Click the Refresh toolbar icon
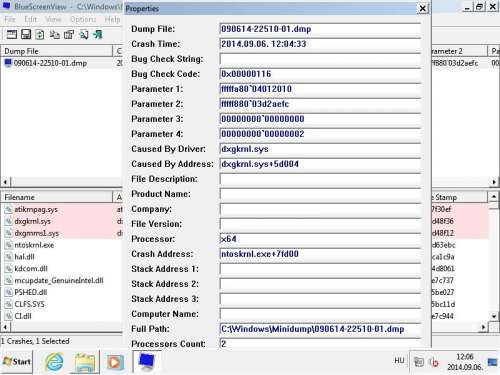The height and width of the screenshot is (375, 500). pos(40,35)
